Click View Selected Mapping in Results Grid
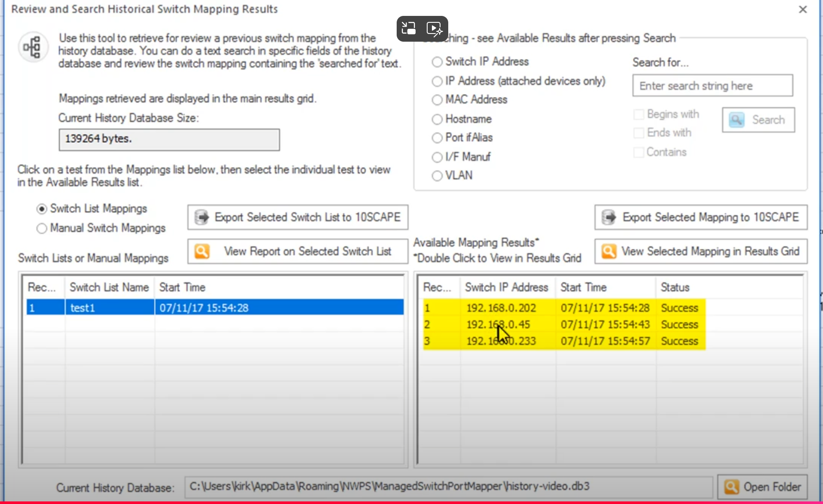823x504 pixels. [701, 251]
